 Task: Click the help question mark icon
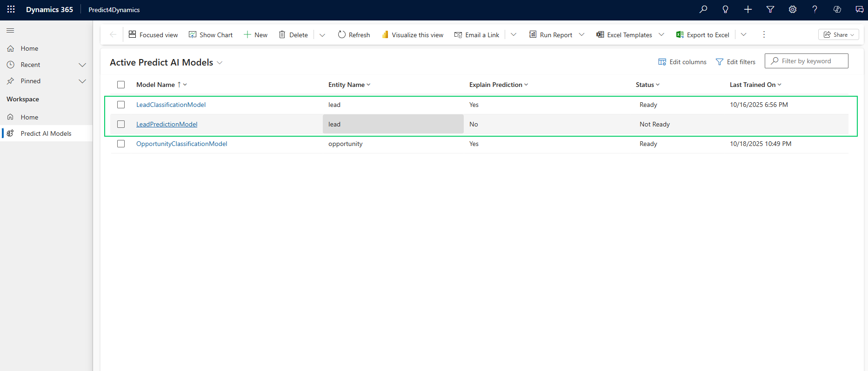(x=815, y=9)
